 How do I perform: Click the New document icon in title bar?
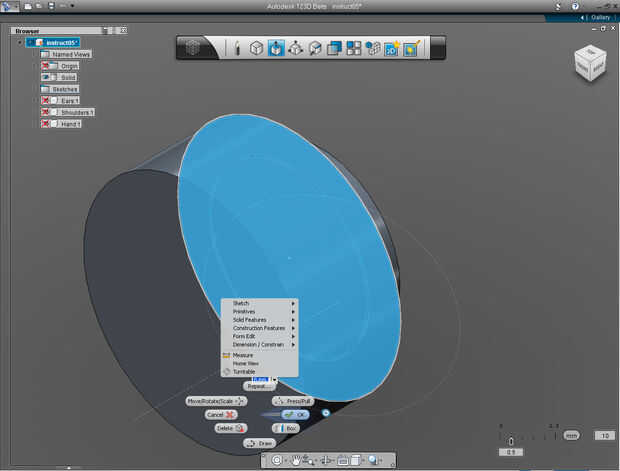28,6
